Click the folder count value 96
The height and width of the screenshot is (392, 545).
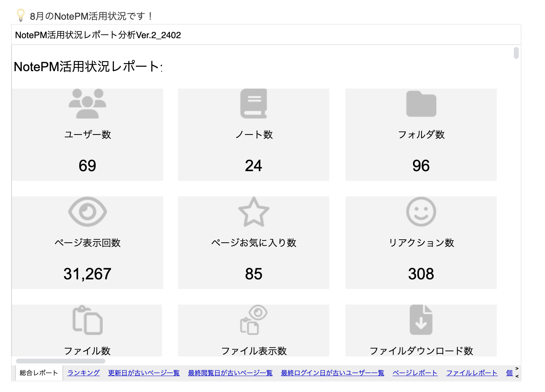[421, 166]
